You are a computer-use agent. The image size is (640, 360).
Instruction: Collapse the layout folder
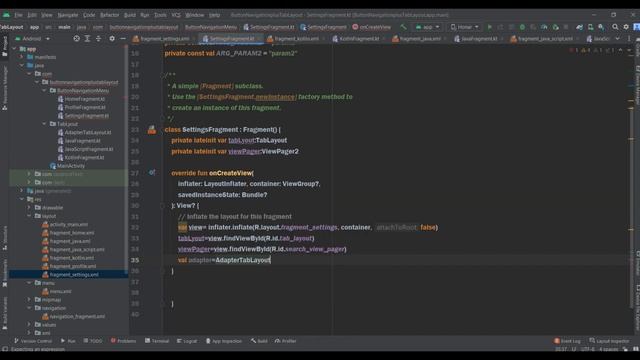pos(29,216)
